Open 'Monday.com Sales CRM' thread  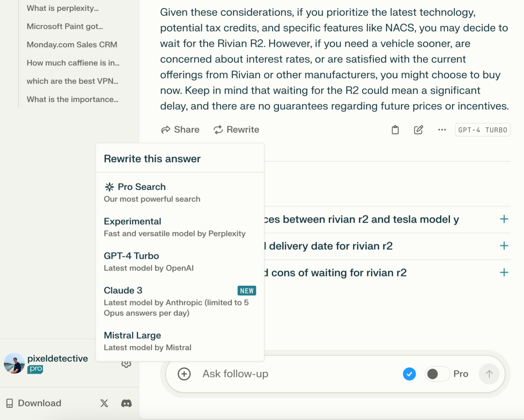(72, 45)
